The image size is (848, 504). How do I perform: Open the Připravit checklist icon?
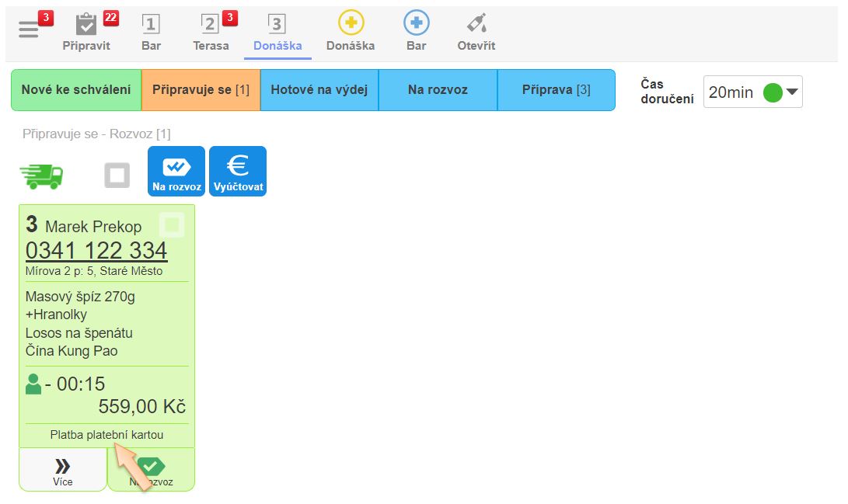(86, 26)
